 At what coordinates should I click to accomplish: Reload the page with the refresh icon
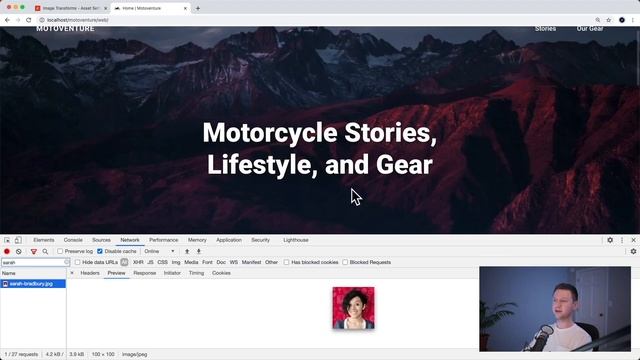[x=29, y=20]
